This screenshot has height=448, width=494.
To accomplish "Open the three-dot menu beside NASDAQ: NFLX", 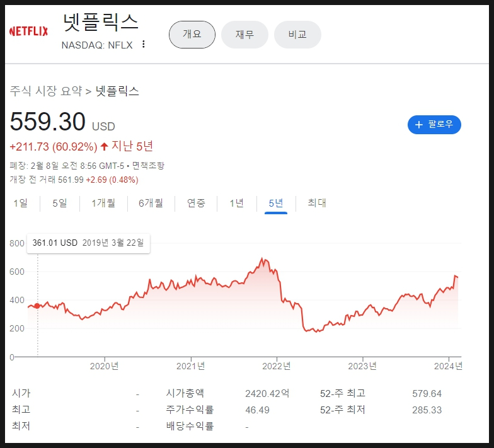I will click(x=144, y=44).
